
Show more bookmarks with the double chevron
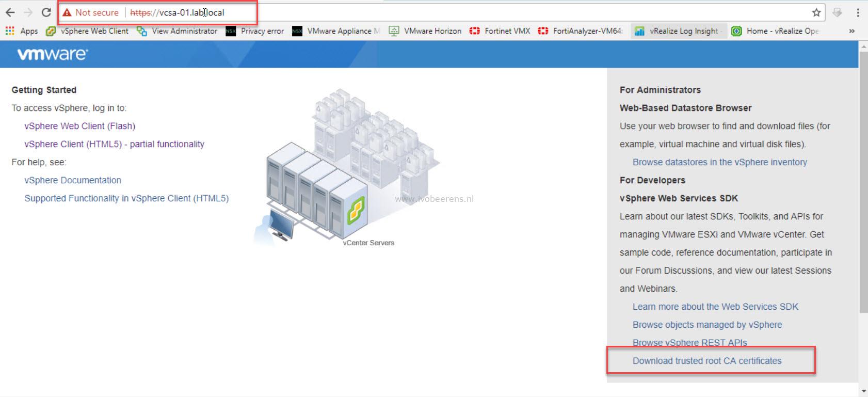(851, 31)
